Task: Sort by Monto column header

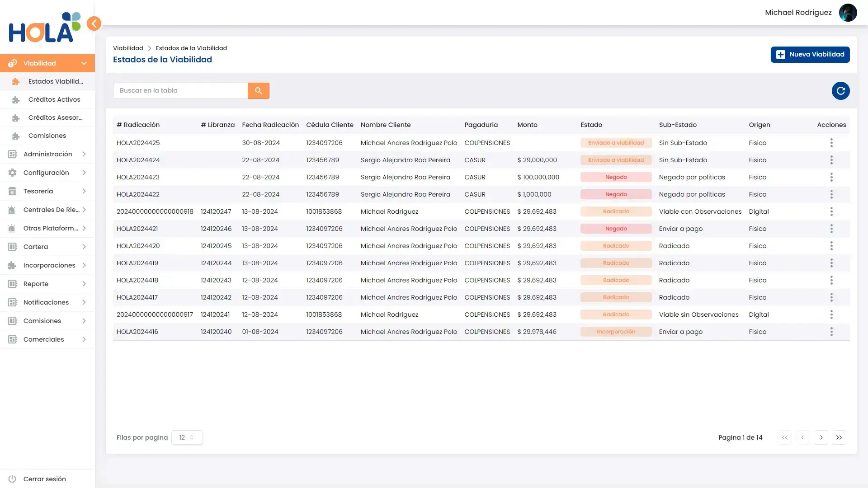Action: tap(528, 125)
